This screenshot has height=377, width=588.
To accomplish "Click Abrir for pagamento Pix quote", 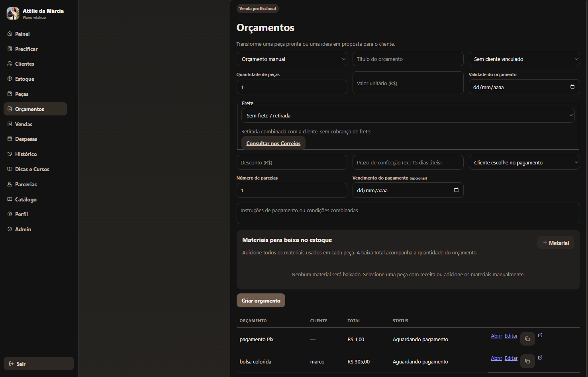I will click(496, 336).
